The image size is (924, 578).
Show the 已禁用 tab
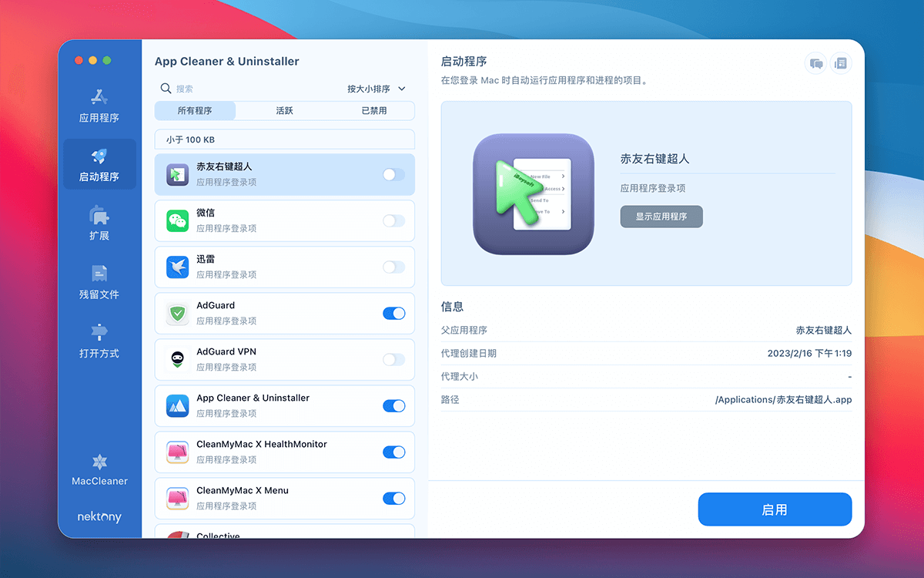[374, 111]
